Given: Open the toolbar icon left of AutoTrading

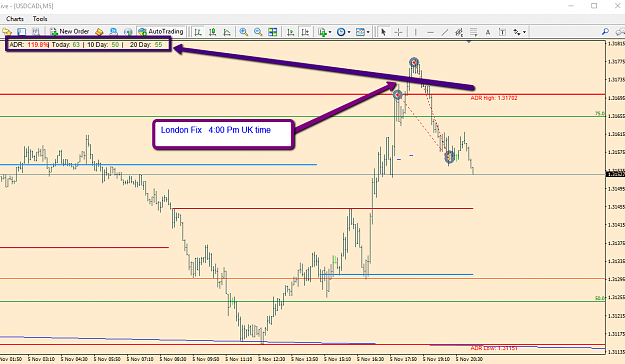Looking at the screenshot, I should pos(128,32).
